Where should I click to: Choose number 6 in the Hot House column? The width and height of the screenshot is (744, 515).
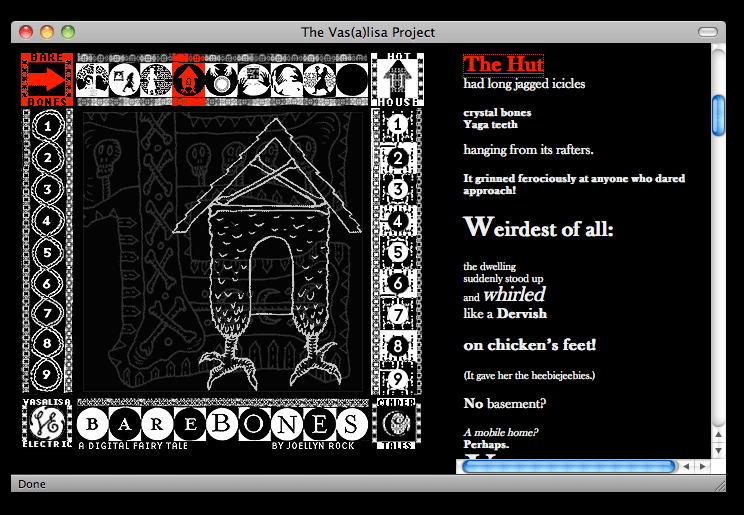tap(397, 284)
